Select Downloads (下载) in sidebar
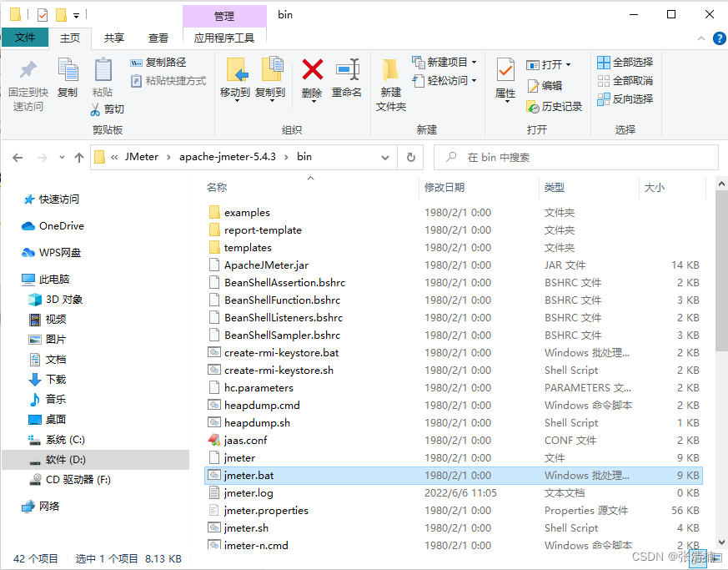728x570 pixels. (x=48, y=380)
